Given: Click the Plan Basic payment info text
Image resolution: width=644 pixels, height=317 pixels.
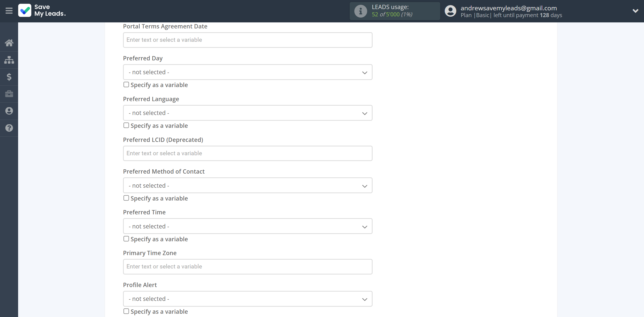Looking at the screenshot, I should point(511,15).
